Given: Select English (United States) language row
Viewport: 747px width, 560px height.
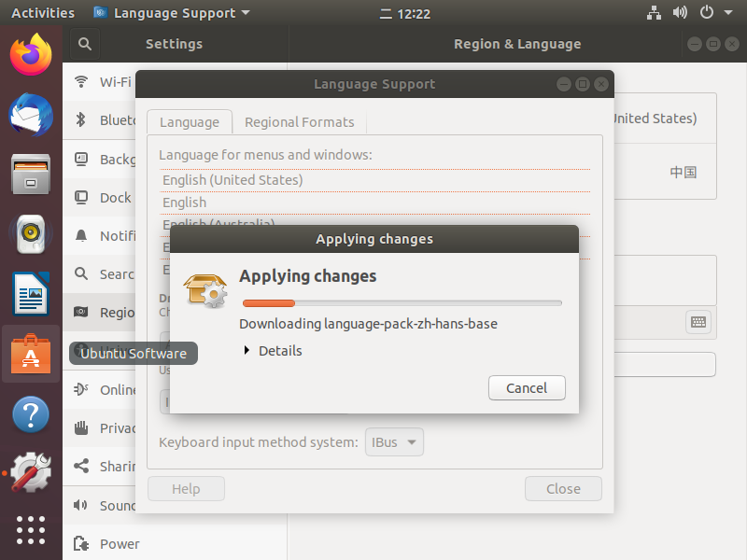Looking at the screenshot, I should 375,180.
